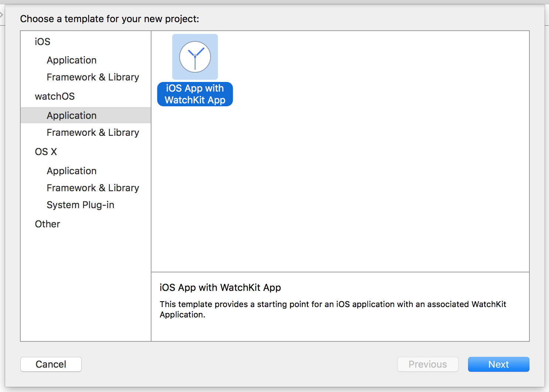Select highlighted Application under watchOS

pyautogui.click(x=71, y=116)
